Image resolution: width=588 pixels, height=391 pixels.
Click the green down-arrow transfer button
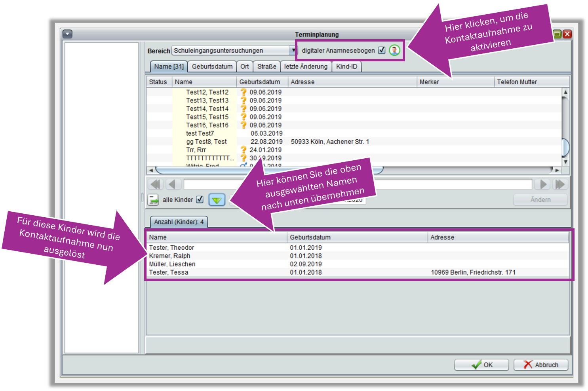217,200
